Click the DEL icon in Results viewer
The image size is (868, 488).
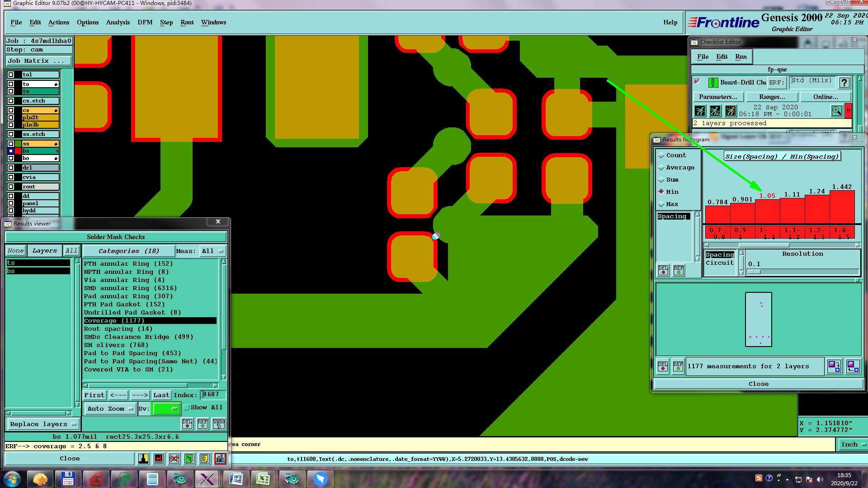[187, 424]
